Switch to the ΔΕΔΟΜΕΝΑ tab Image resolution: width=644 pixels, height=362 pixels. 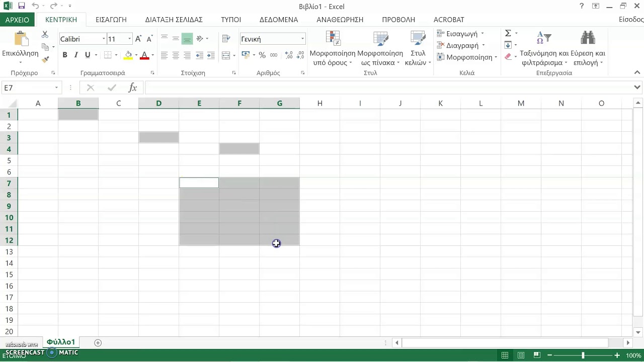click(279, 20)
